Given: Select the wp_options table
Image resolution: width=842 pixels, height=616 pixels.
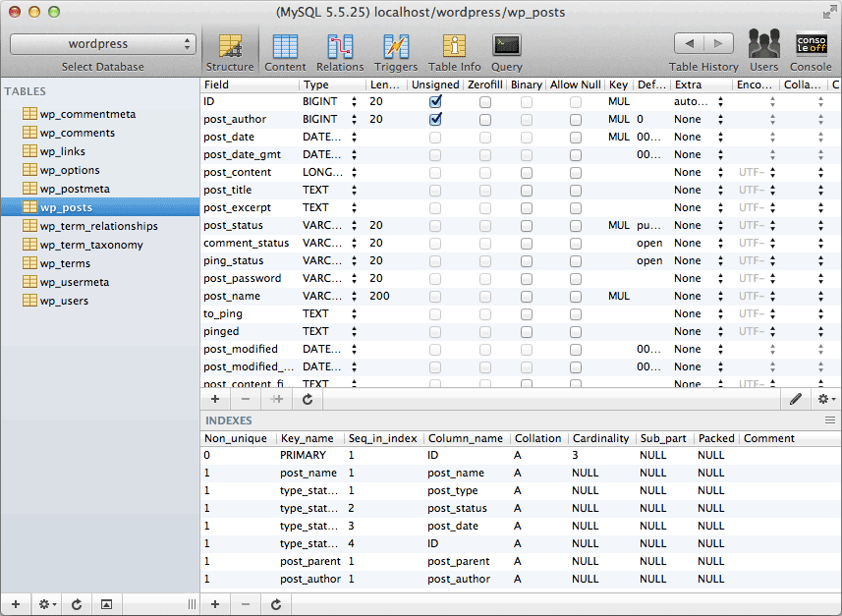Looking at the screenshot, I should pos(69,170).
